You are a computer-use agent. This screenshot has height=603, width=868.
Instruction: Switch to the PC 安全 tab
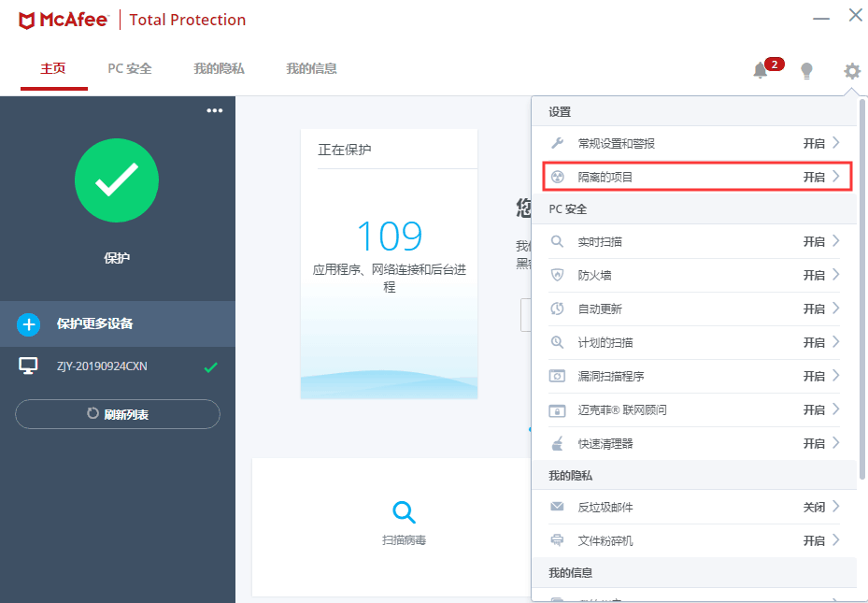click(x=130, y=68)
